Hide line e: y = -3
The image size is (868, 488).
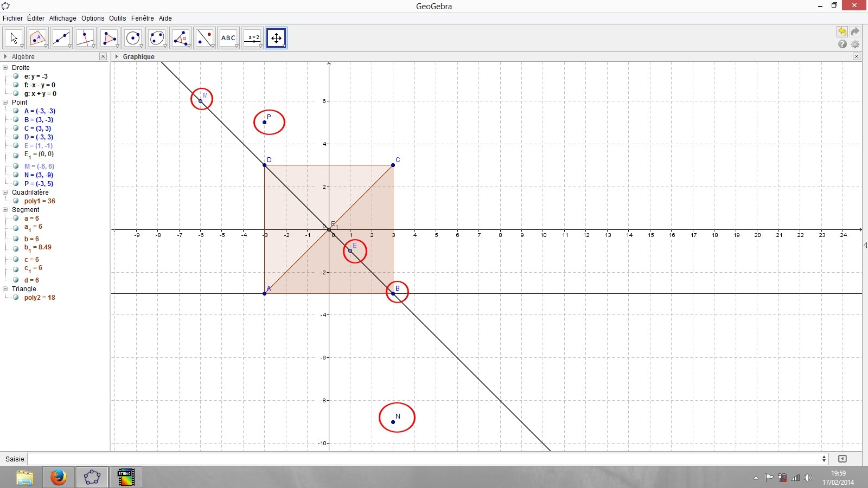(16, 76)
